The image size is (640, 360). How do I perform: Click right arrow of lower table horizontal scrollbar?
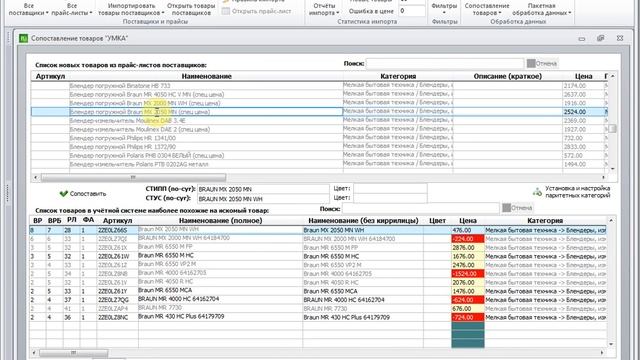point(602,352)
